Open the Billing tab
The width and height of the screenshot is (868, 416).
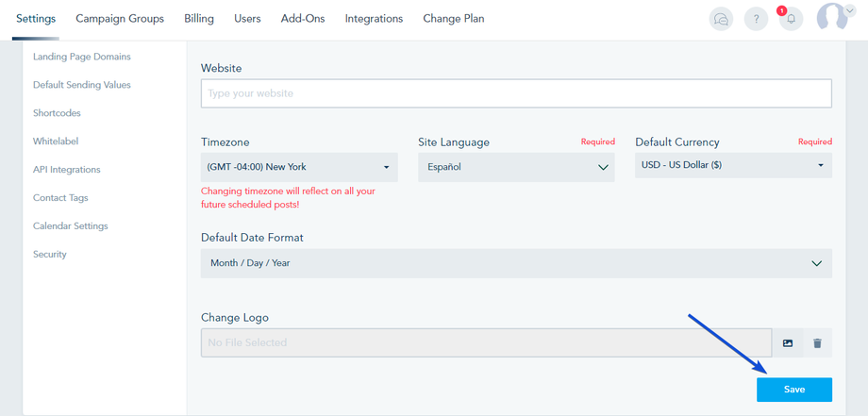pos(199,19)
